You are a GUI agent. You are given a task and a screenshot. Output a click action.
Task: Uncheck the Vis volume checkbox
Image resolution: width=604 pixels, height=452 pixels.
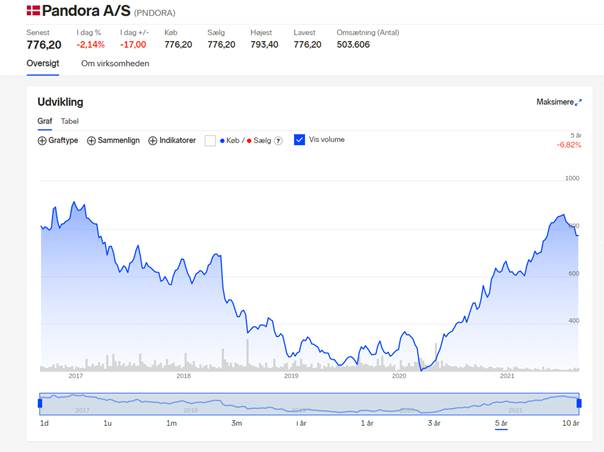tap(299, 139)
